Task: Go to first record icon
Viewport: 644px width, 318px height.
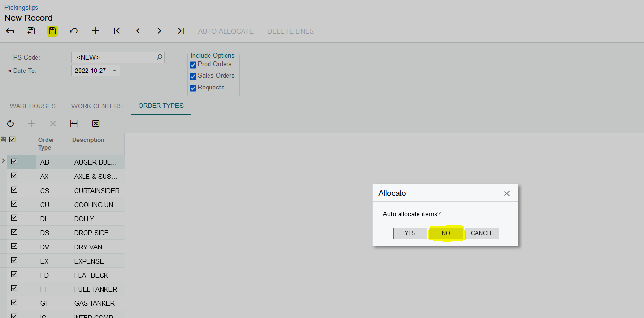Action: coord(117,31)
